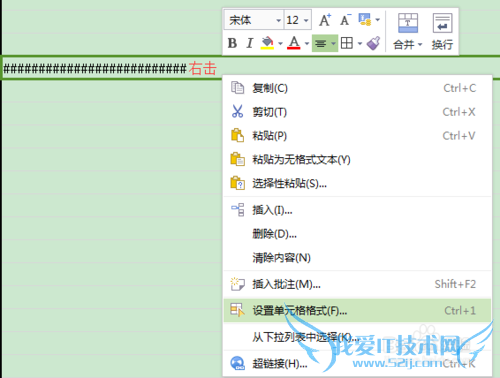This screenshot has height=378, width=500.
Task: Select the format painter brush icon
Action: (x=374, y=43)
